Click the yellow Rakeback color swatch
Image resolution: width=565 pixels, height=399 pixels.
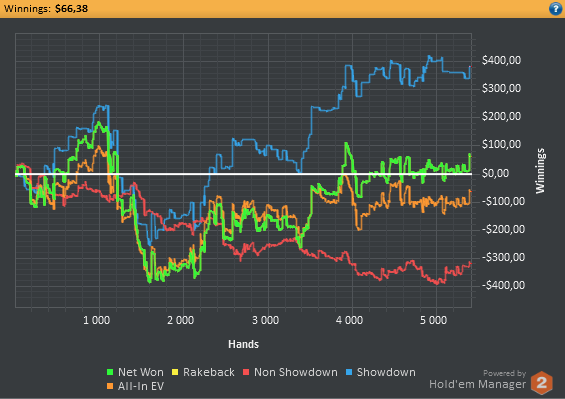pyautogui.click(x=175, y=372)
